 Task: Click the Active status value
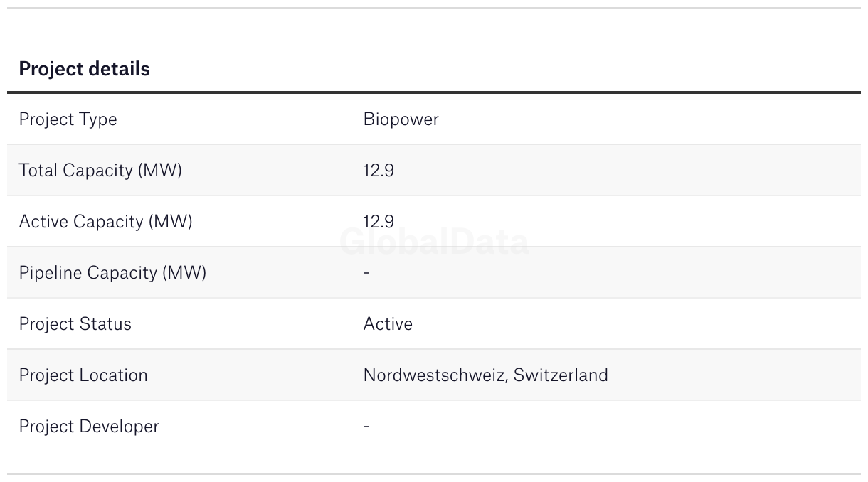[388, 324]
